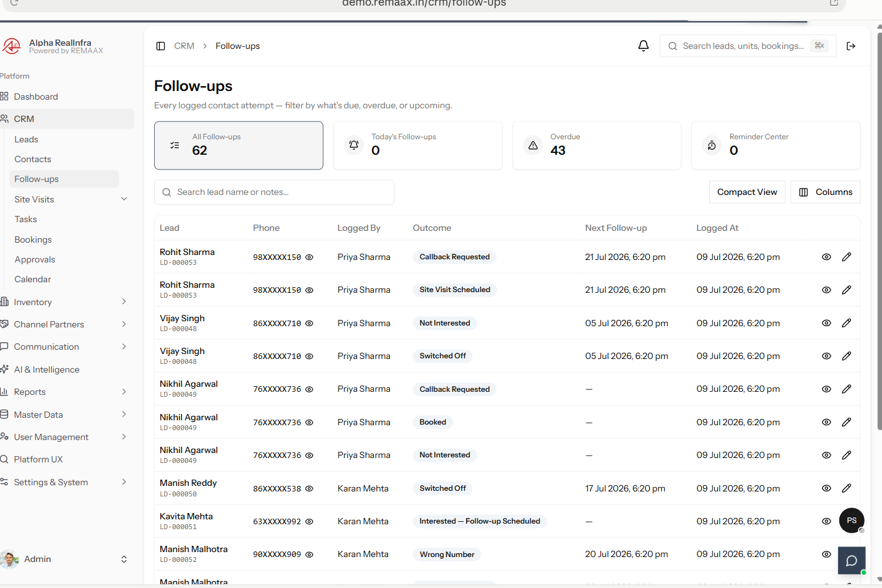The image size is (882, 588).
Task: Edit Rohit Sharma's Callback Requested follow-up
Action: pos(847,257)
